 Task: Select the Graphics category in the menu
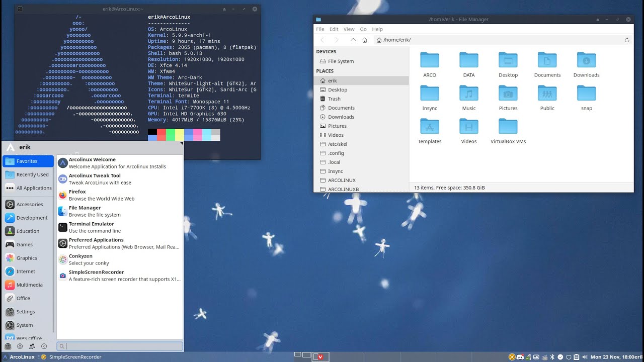(x=28, y=258)
